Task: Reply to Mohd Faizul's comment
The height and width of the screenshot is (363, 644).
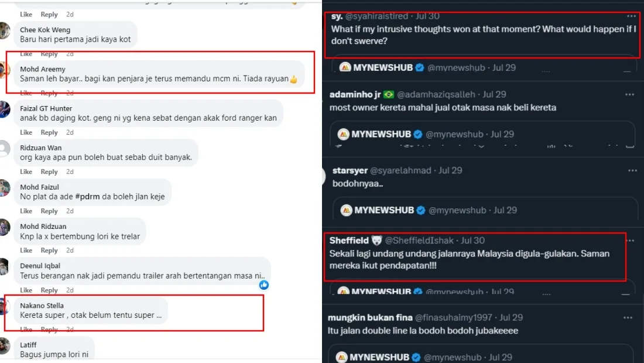Action: click(49, 211)
